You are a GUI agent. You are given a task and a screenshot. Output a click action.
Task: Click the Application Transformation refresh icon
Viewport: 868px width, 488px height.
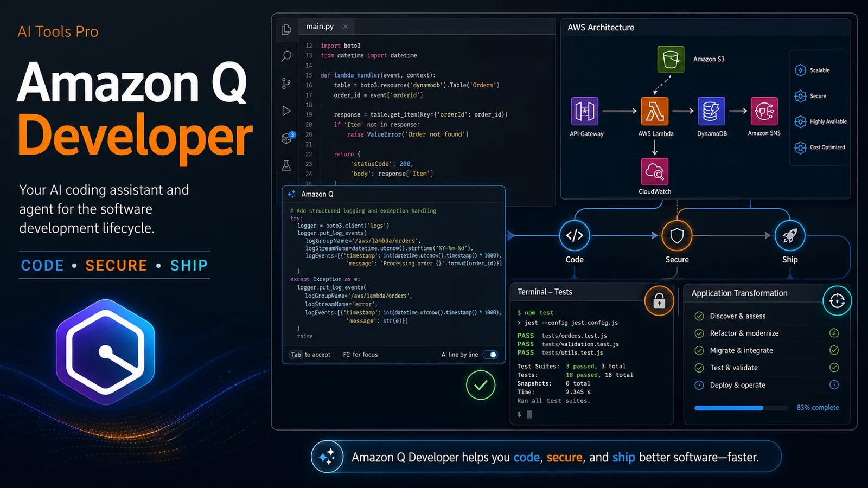pyautogui.click(x=837, y=300)
